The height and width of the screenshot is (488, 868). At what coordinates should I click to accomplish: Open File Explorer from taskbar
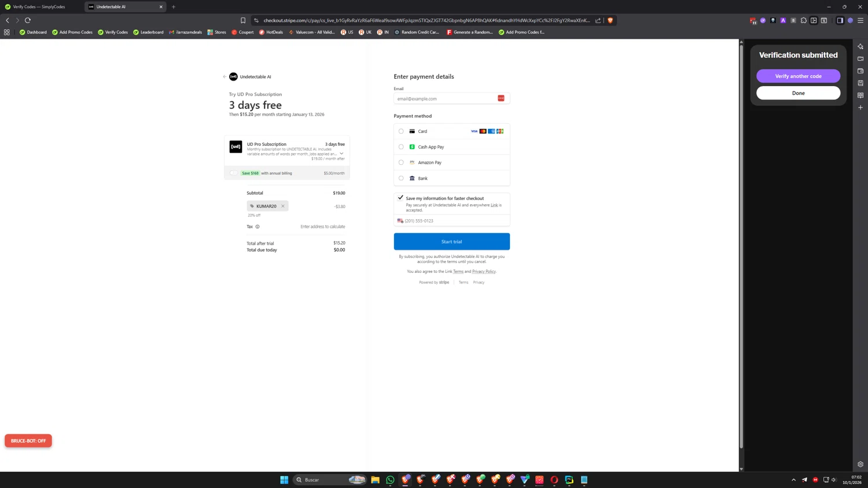[375, 480]
